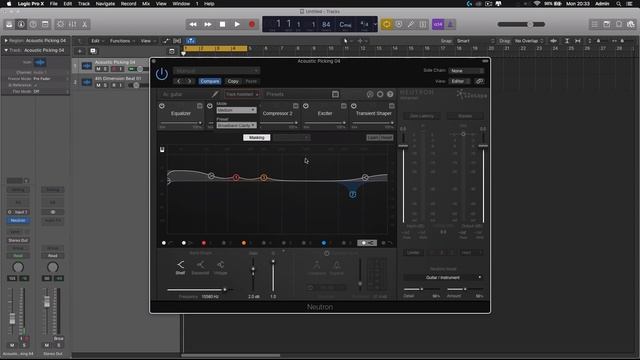Image resolution: width=640 pixels, height=360 pixels.
Task: Open Neutron help question mark icon
Action: click(390, 94)
